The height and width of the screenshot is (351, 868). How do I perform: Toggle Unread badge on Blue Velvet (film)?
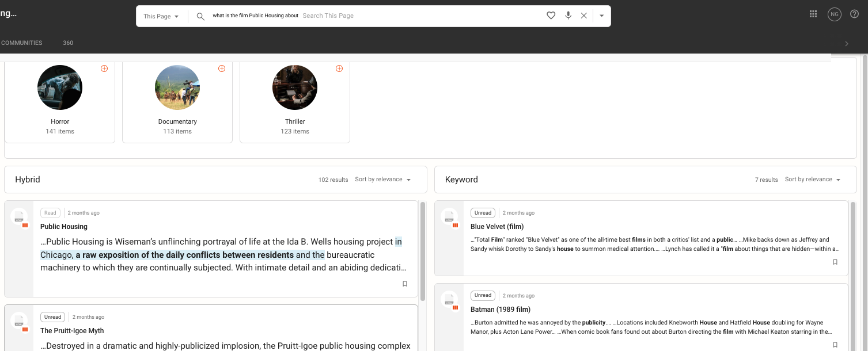(x=483, y=213)
